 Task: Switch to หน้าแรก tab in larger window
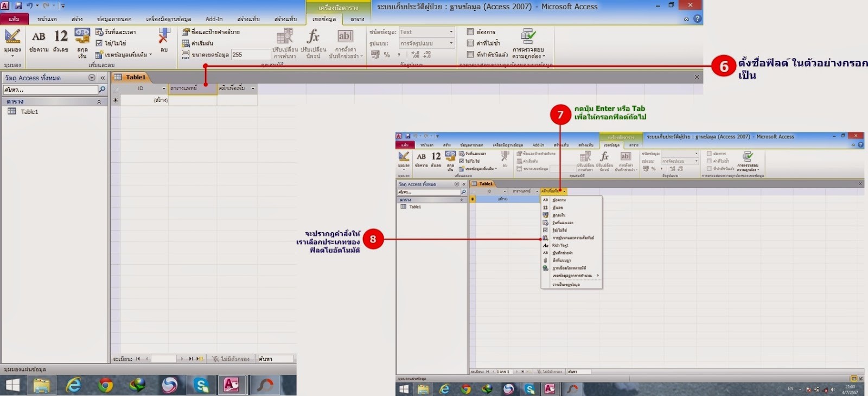point(47,19)
